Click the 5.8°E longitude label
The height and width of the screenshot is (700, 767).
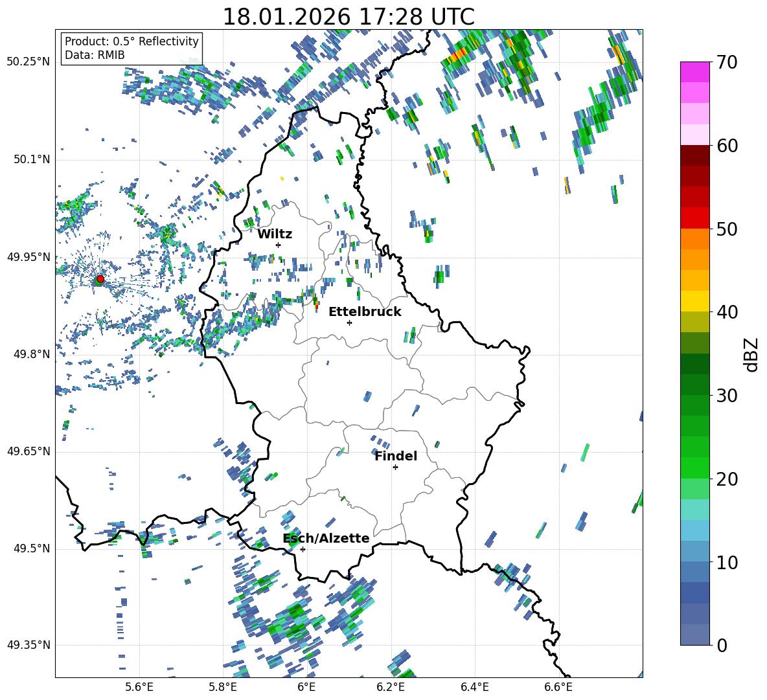pos(223,687)
